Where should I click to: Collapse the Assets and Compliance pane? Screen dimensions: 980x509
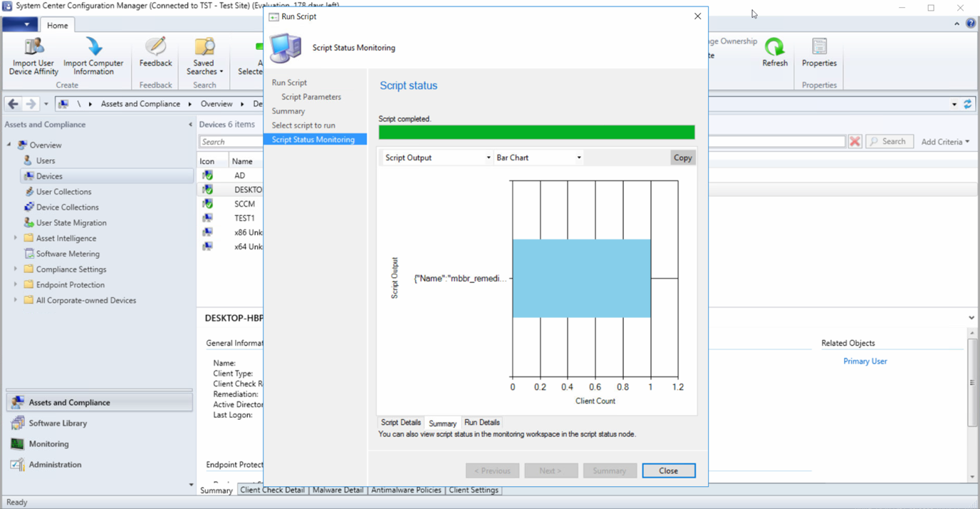(190, 125)
